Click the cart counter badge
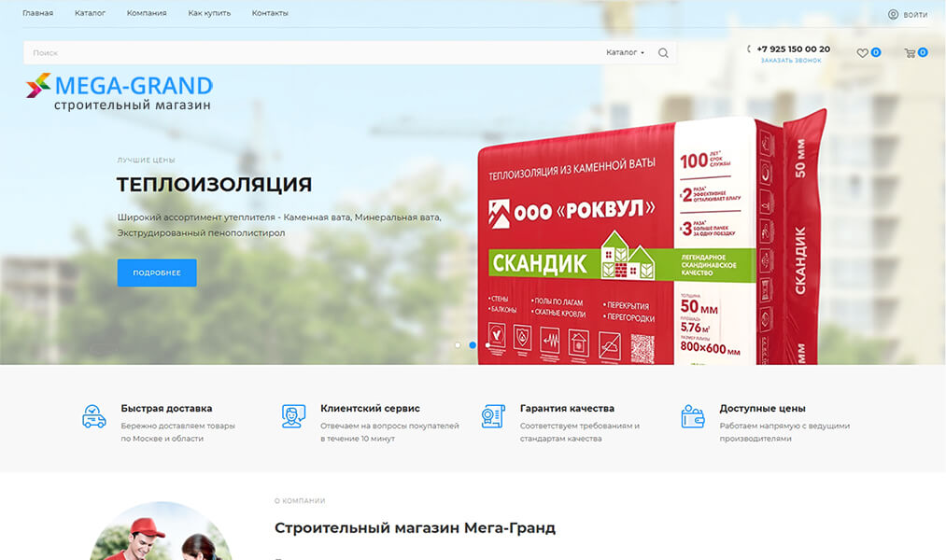 click(923, 52)
